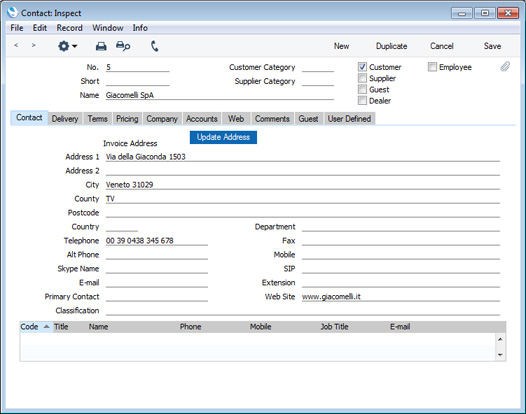Click the contacts list scroll down arrow
The image size is (526, 414).
pyautogui.click(x=500, y=355)
